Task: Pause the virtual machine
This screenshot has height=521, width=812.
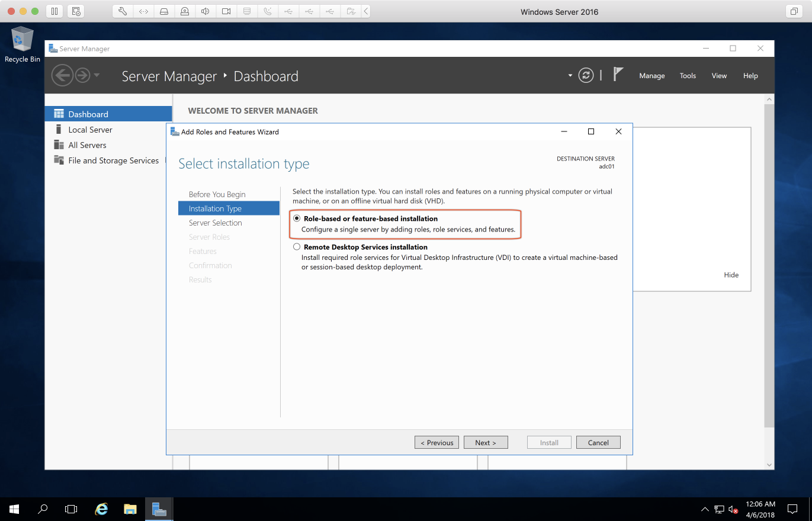Action: (54, 11)
